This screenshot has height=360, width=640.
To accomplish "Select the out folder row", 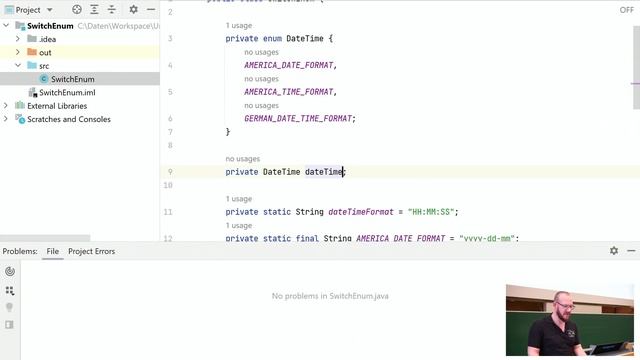I will [x=80, y=52].
